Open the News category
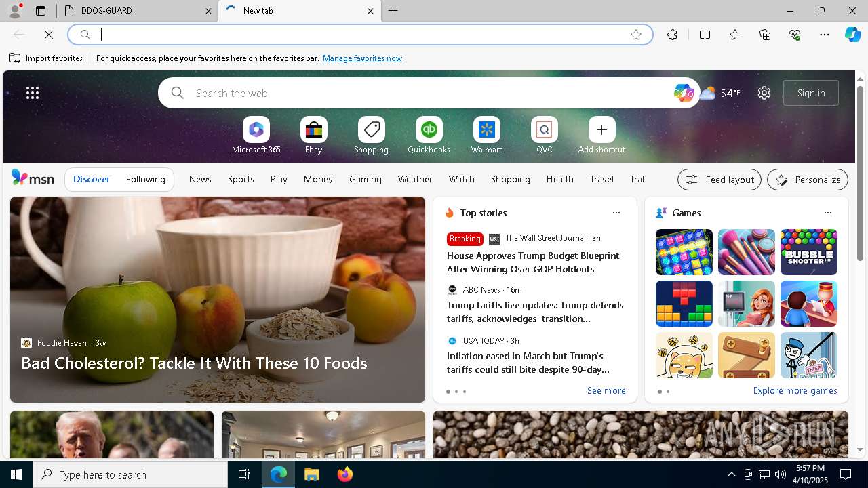The height and width of the screenshot is (488, 868). point(200,179)
